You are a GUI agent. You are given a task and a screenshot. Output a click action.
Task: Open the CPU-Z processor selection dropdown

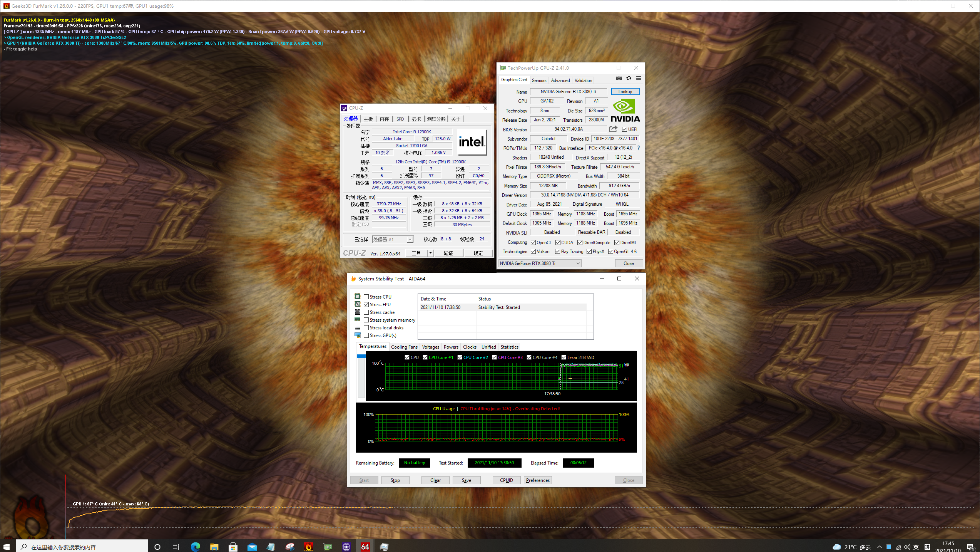[410, 240]
